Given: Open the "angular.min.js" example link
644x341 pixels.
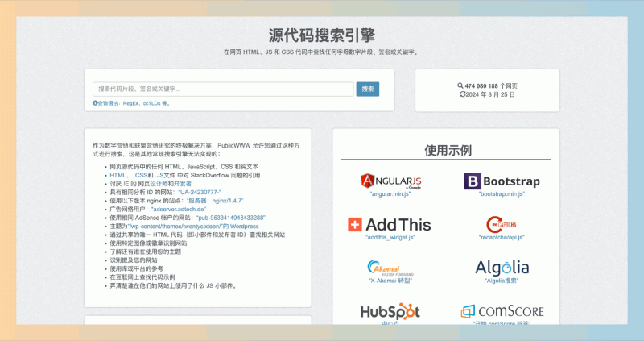Looking at the screenshot, I should (390, 193).
